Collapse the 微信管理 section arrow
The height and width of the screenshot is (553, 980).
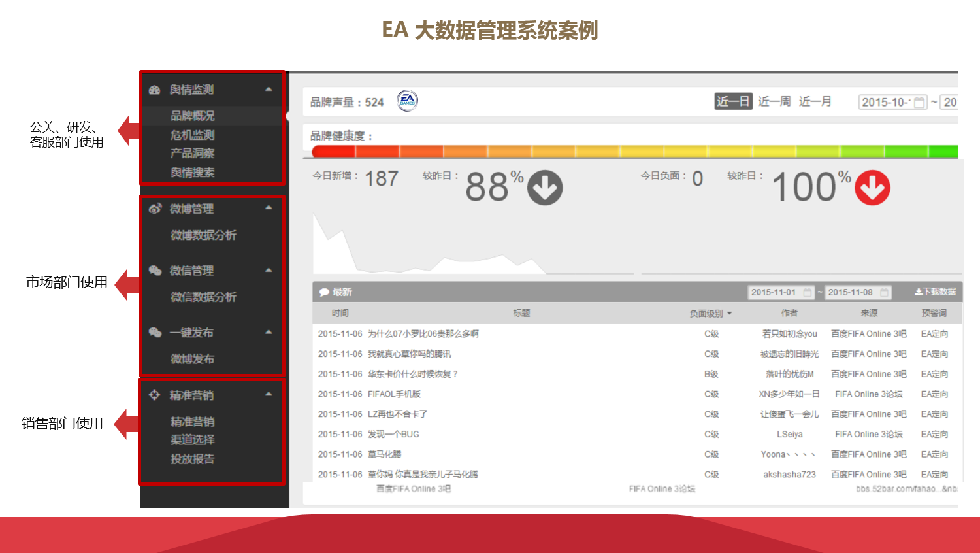269,270
